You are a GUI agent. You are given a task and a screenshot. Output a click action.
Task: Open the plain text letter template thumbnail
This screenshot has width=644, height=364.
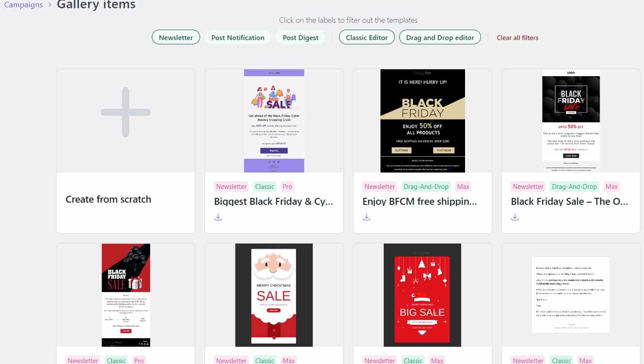coord(571,295)
